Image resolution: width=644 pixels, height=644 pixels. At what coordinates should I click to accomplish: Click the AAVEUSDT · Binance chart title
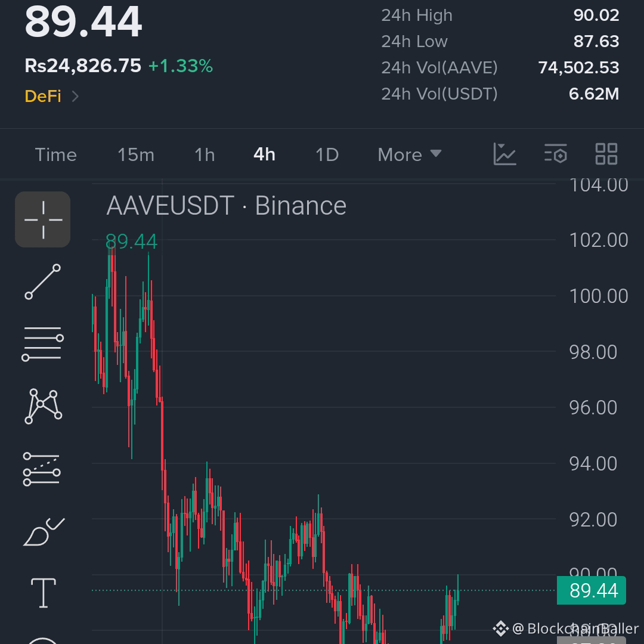coord(227,205)
